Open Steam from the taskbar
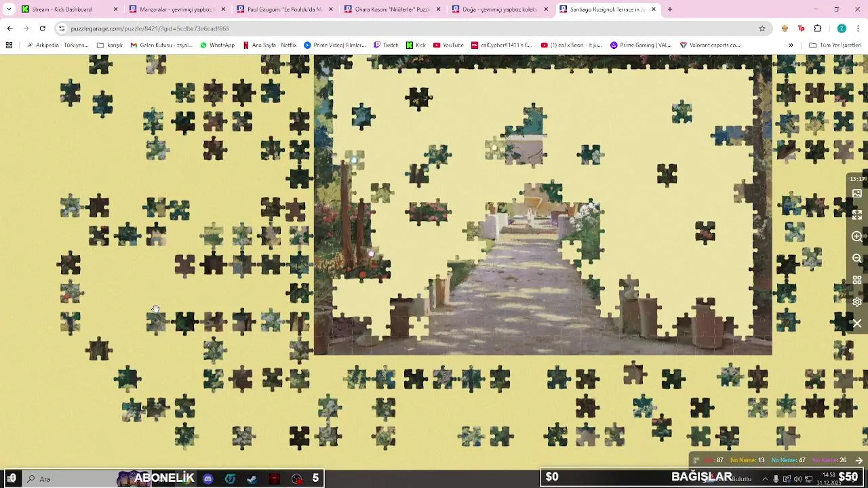Screen dimensions: 868x488 [x=252, y=479]
